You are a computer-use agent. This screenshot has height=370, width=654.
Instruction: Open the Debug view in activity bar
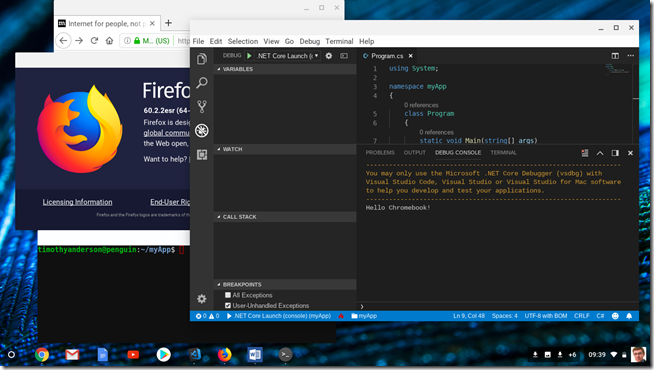click(x=202, y=131)
